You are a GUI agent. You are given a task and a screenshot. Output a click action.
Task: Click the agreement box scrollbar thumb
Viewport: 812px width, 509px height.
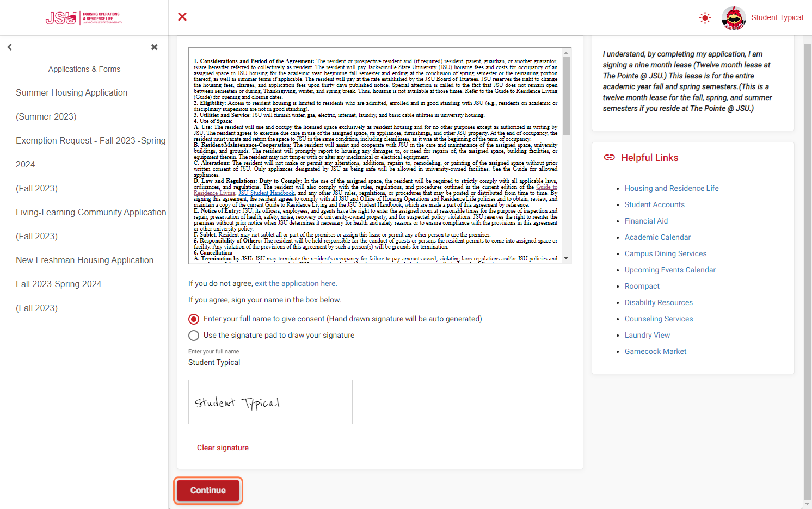pos(567,96)
